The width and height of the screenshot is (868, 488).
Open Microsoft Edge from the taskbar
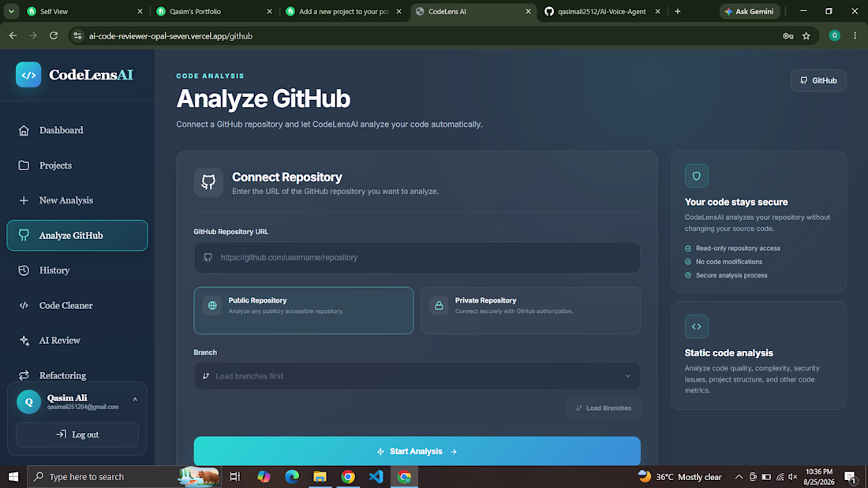pyautogui.click(x=292, y=476)
